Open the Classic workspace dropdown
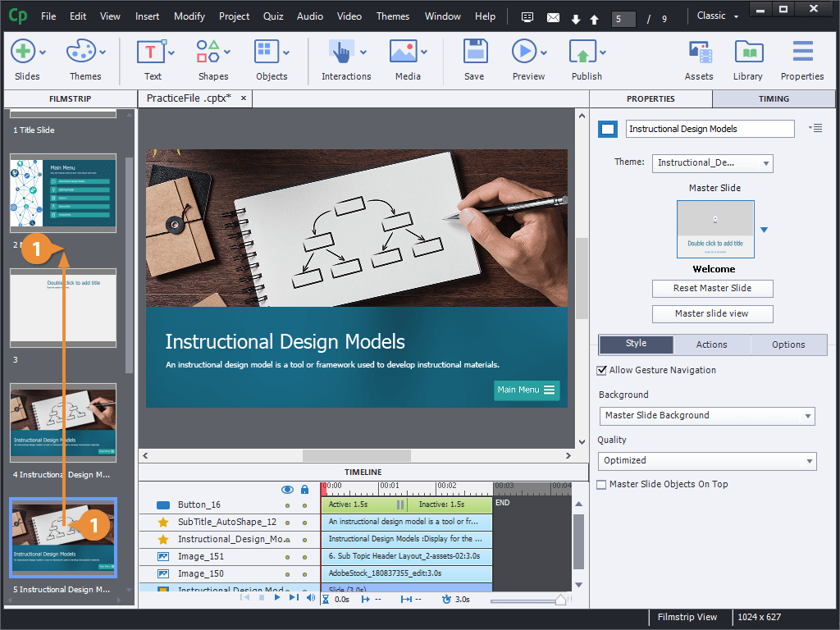 pyautogui.click(x=716, y=15)
